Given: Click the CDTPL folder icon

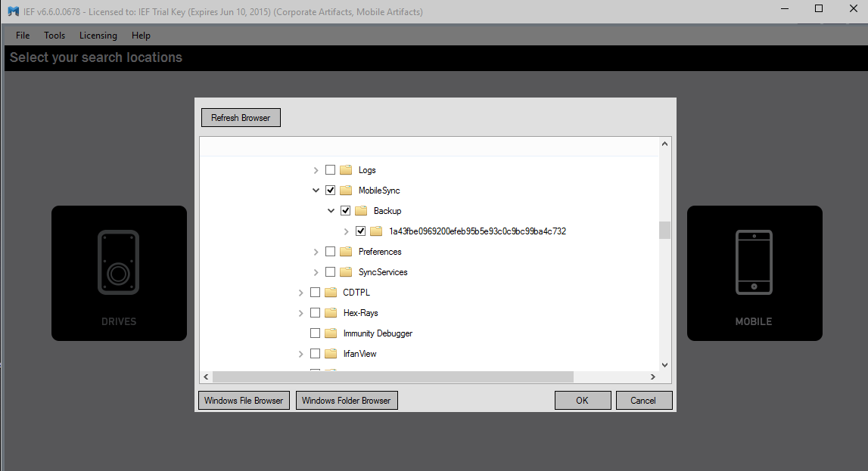Looking at the screenshot, I should [331, 292].
